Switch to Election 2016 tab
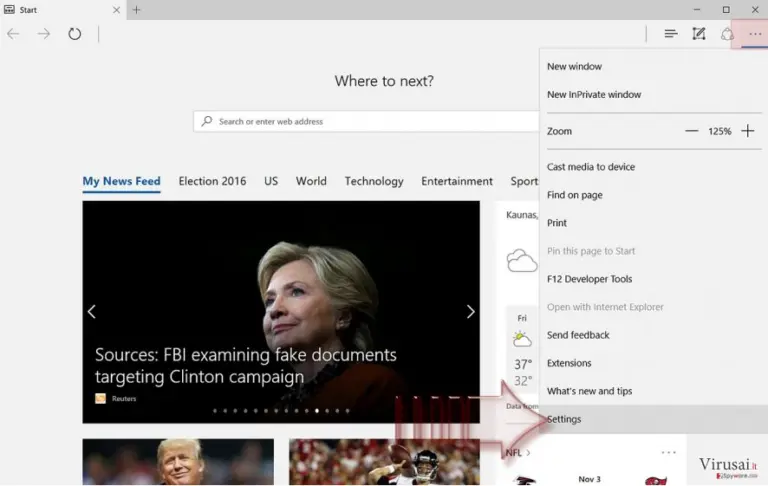This screenshot has width=768, height=486. (x=212, y=181)
